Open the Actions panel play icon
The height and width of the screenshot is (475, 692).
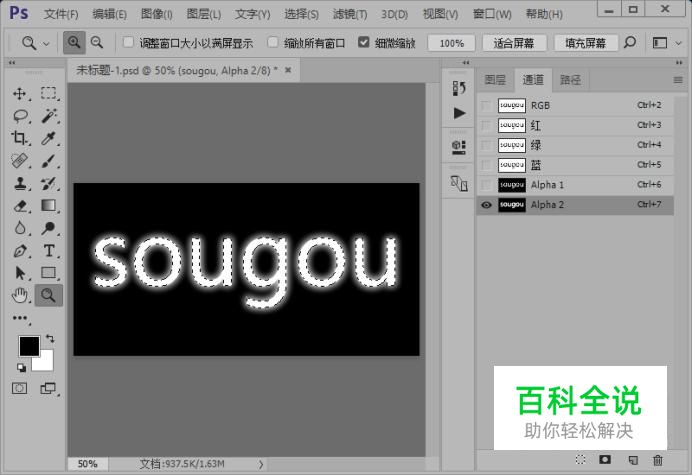click(459, 113)
